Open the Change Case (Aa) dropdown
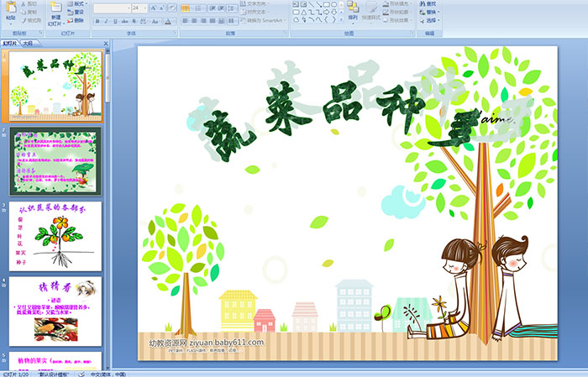Screen dimensions: 588x377 point(155,21)
